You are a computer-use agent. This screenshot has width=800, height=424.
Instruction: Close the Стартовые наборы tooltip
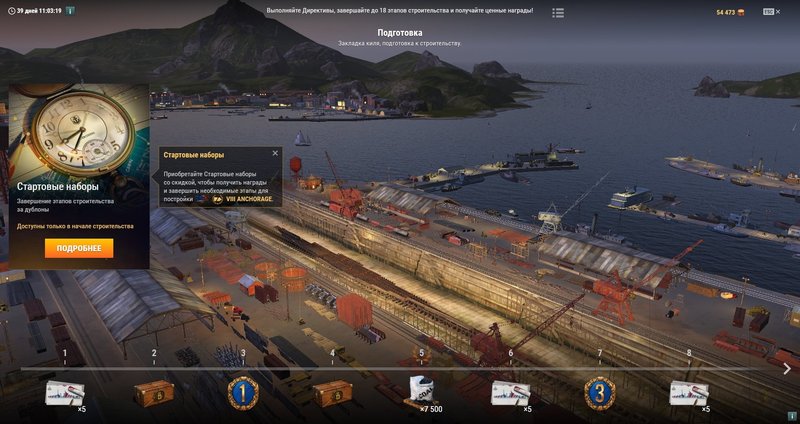tap(275, 153)
